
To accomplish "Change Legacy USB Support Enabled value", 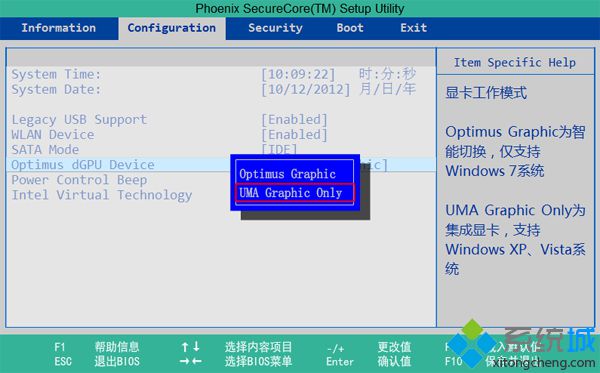I will point(294,119).
